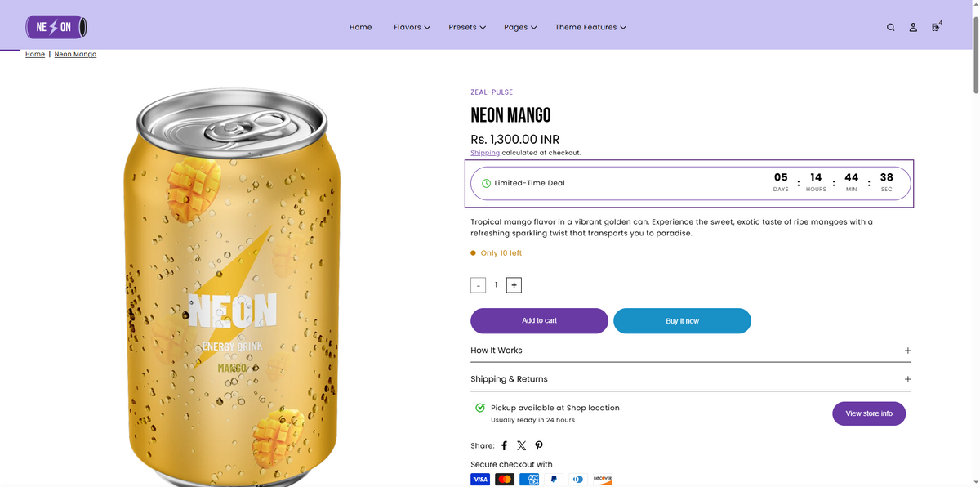Expand the Shipping & Returns section

(x=691, y=378)
